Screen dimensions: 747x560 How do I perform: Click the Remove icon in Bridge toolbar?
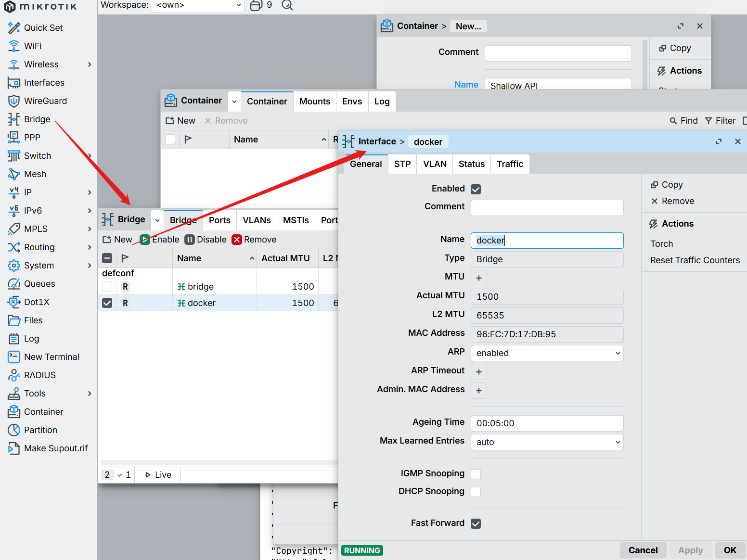[236, 240]
